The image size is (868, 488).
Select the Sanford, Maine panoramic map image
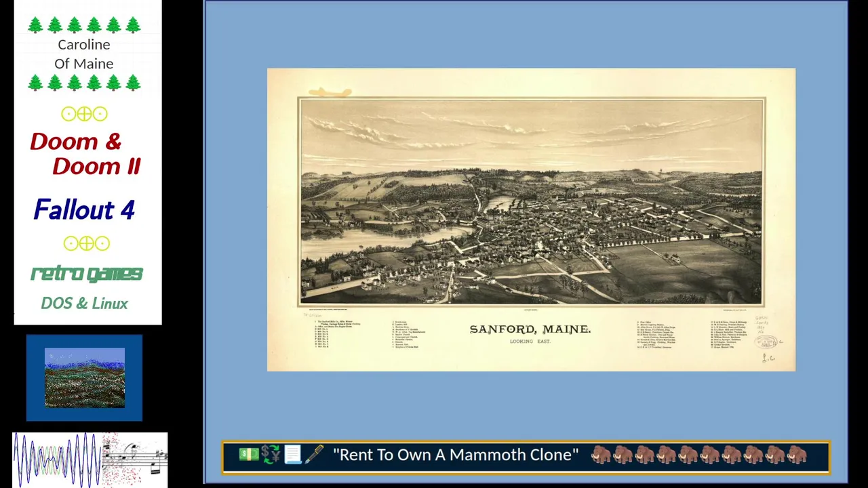click(x=532, y=220)
